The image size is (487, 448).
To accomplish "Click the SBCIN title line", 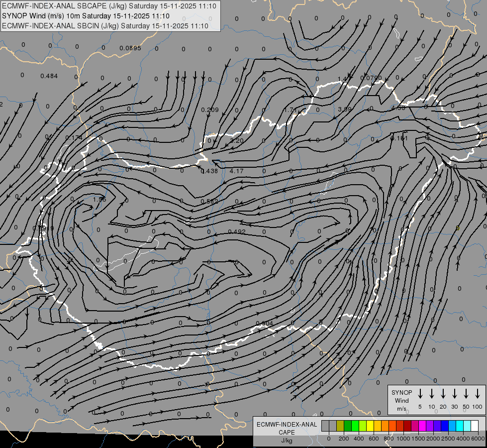I will coord(105,25).
